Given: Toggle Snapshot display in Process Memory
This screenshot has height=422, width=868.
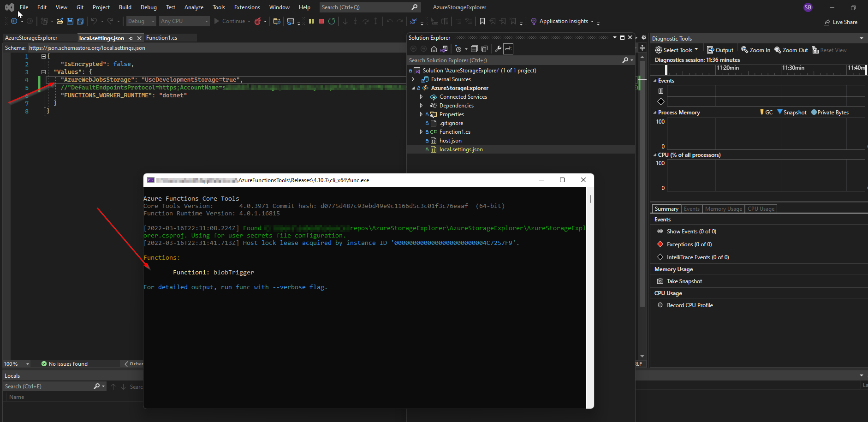Looking at the screenshot, I should pyautogui.click(x=792, y=112).
